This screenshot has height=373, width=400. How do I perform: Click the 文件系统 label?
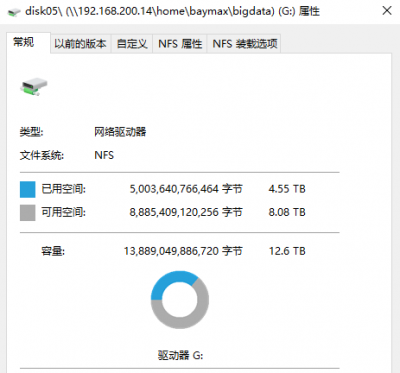(x=42, y=155)
